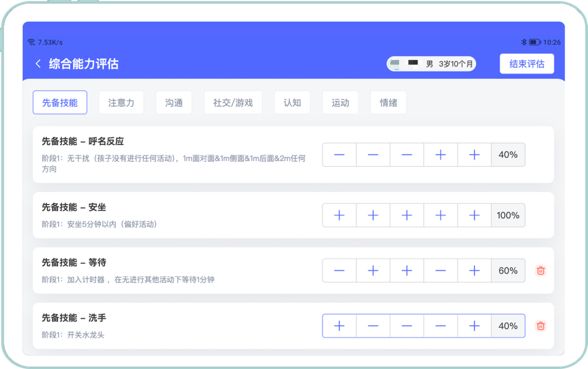Screen dimensions: 588x369
Task: Click the 男 3岁10个月 child info pill
Action: (449, 64)
